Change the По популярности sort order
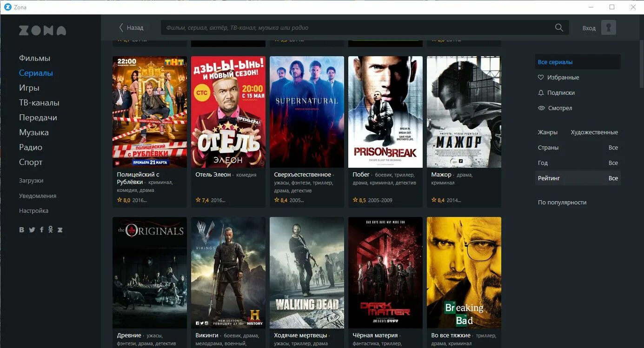The image size is (644, 348). click(562, 203)
